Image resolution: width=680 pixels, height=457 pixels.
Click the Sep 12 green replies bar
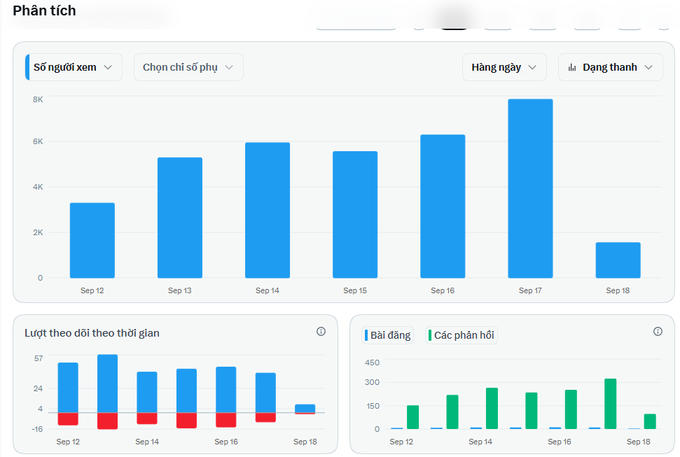point(413,417)
